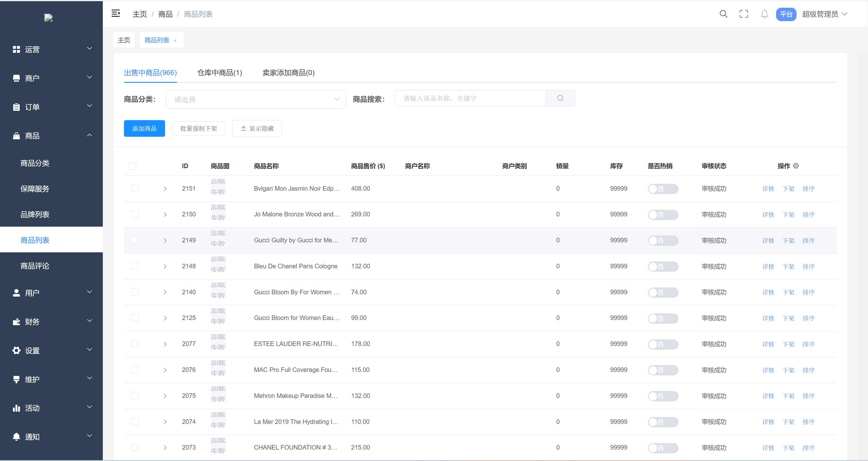Click the 批量强制下架 button
The height and width of the screenshot is (461, 868).
[199, 128]
